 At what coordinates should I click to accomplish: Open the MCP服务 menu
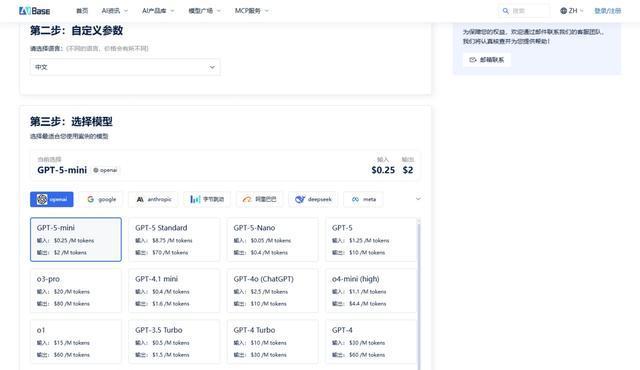(x=251, y=11)
